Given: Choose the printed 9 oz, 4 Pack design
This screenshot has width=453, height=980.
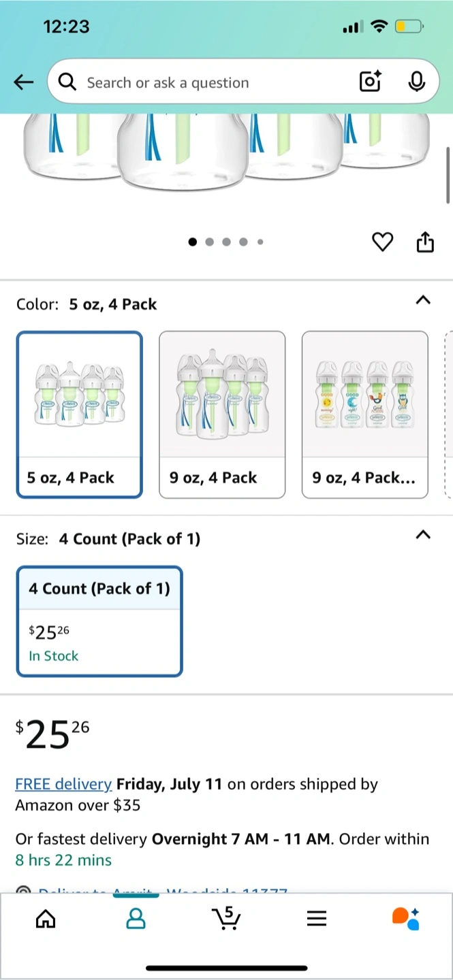Looking at the screenshot, I should pos(365,414).
